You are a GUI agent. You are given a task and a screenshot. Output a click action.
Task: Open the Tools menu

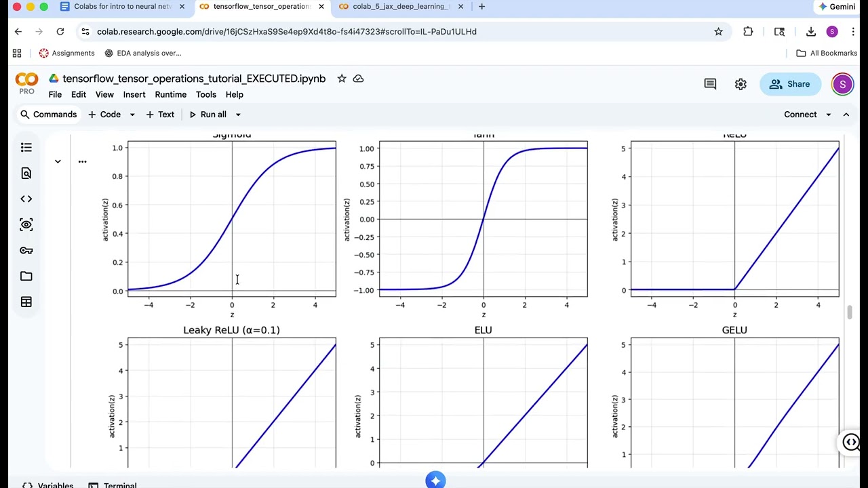click(x=206, y=94)
